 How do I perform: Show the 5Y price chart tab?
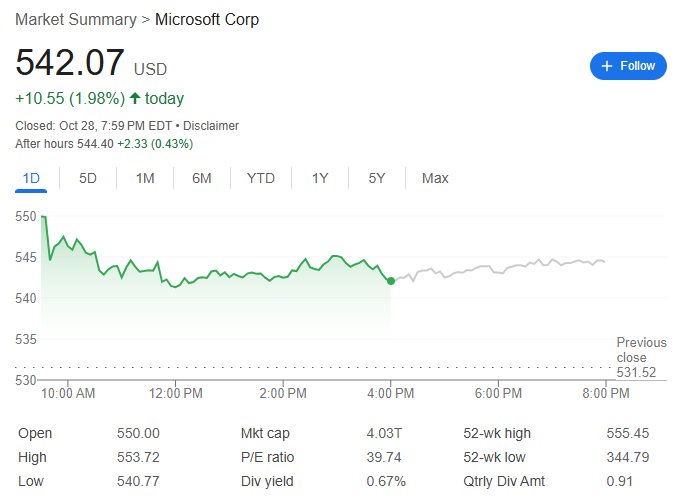click(377, 178)
